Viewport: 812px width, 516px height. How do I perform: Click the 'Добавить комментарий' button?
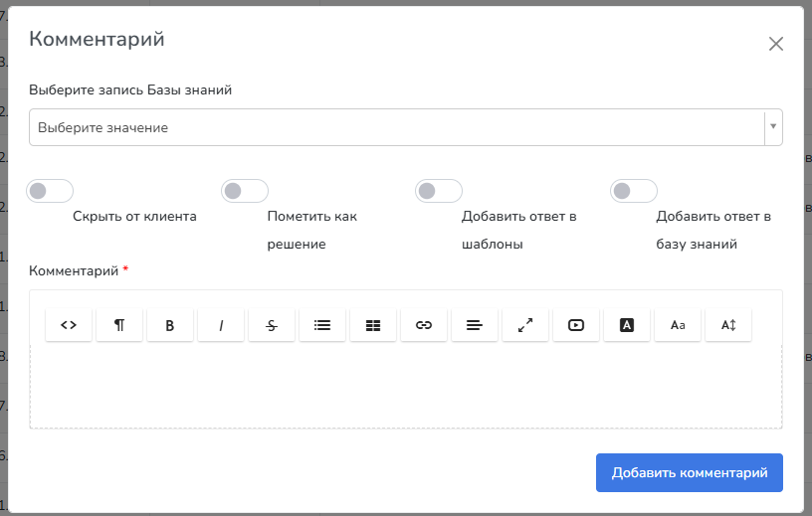pos(689,473)
